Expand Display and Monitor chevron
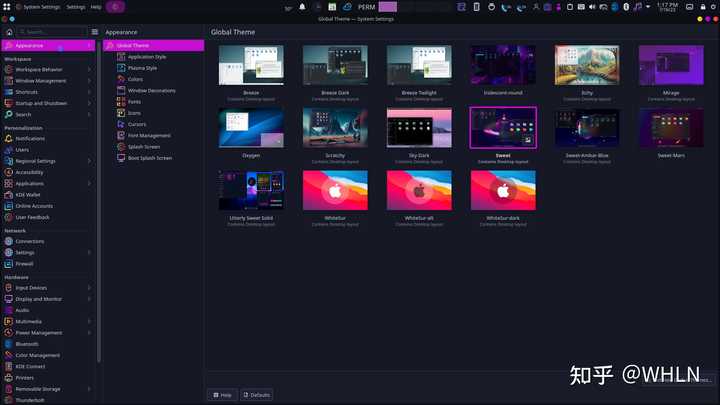This screenshot has width=720, height=405. [x=89, y=299]
